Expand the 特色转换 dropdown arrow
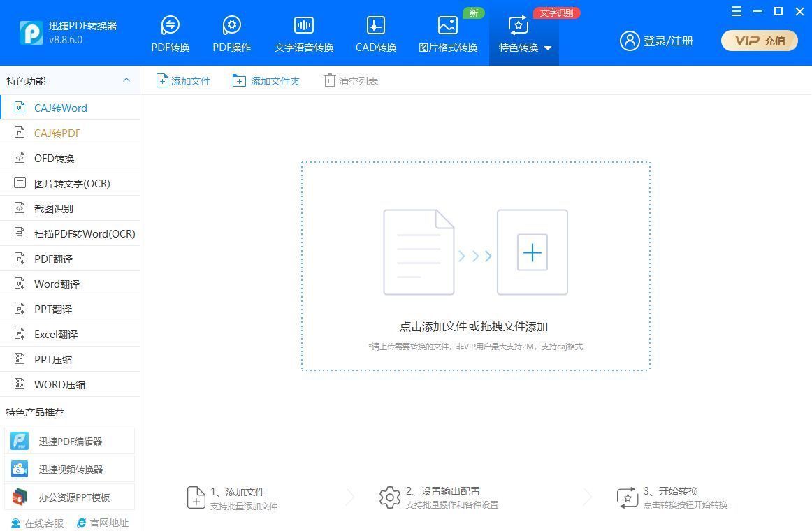Image resolution: width=812 pixels, height=531 pixels. (548, 48)
